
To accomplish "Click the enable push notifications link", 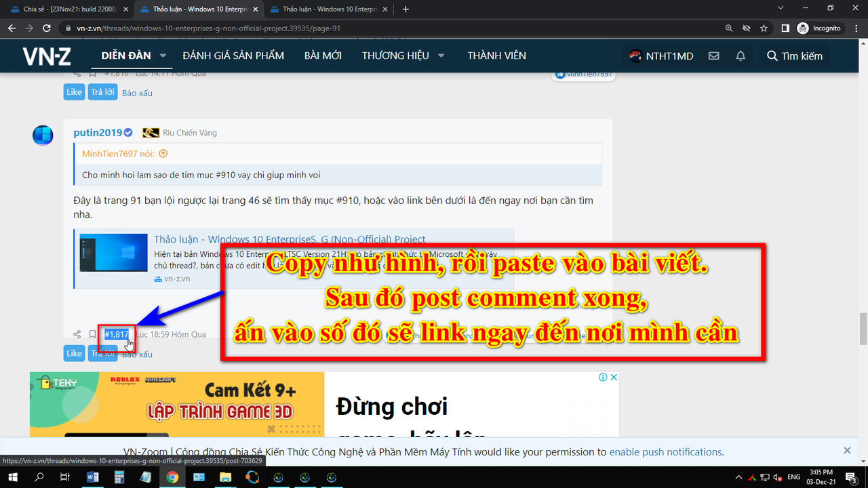I will [x=665, y=451].
